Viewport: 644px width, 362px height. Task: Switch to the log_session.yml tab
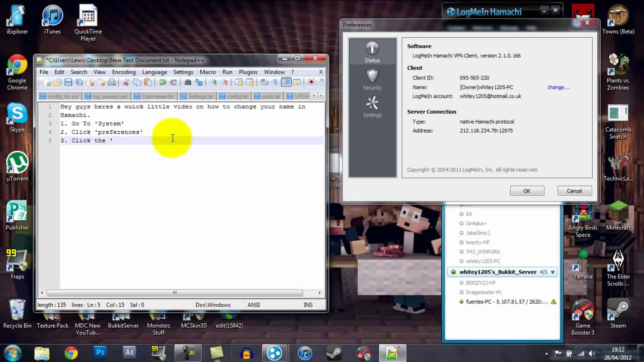pos(107,96)
